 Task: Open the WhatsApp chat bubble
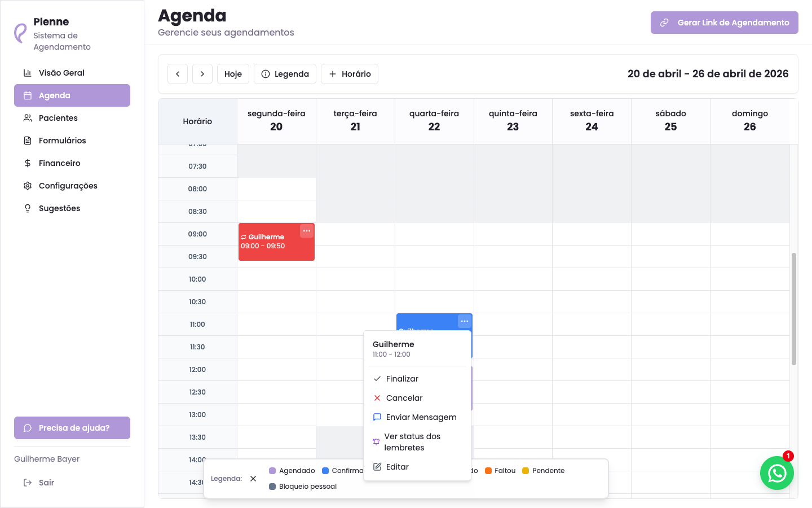[776, 473]
